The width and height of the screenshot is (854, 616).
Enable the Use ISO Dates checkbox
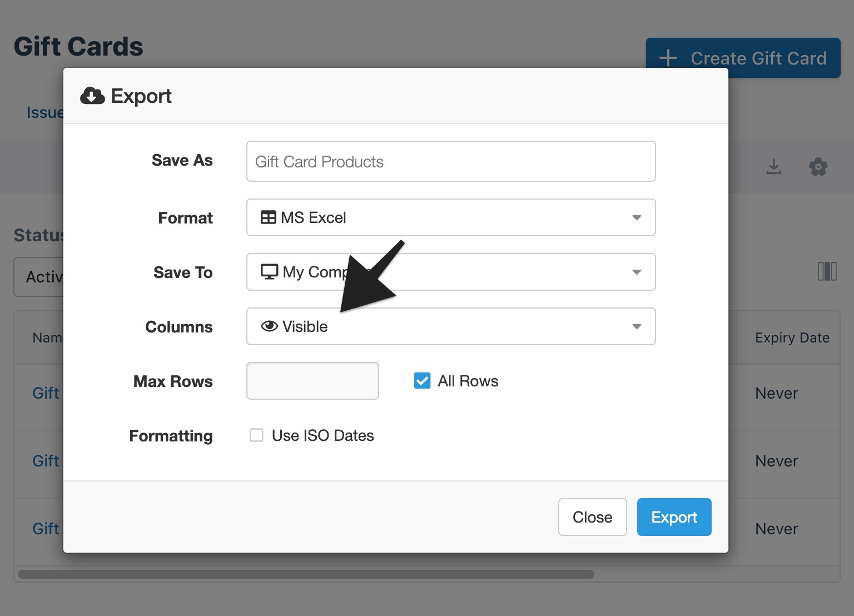click(256, 435)
